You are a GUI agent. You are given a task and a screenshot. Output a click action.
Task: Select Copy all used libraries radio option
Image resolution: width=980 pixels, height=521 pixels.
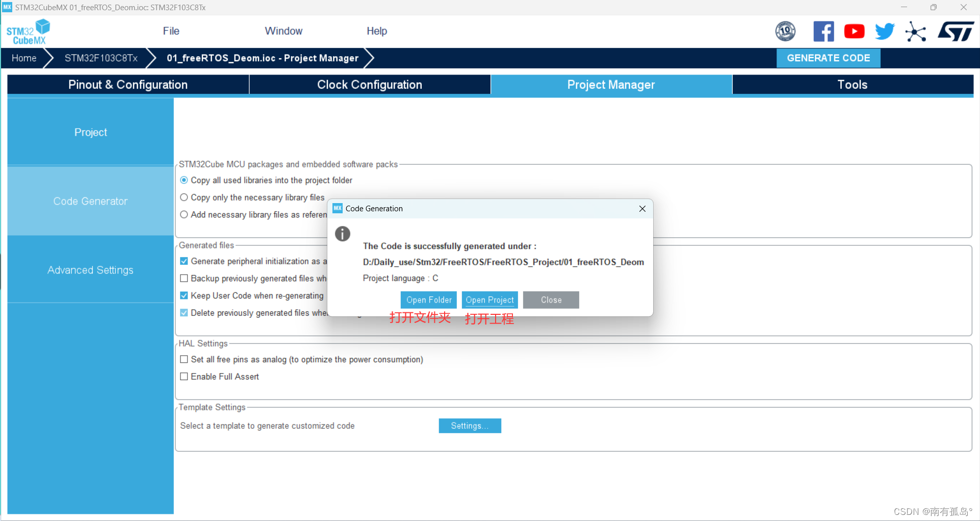pos(184,180)
